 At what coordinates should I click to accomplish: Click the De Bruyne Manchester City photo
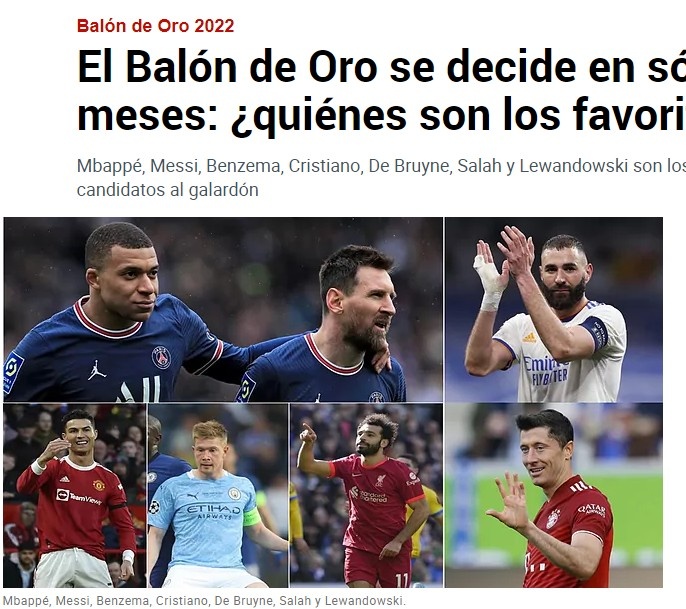tap(218, 495)
